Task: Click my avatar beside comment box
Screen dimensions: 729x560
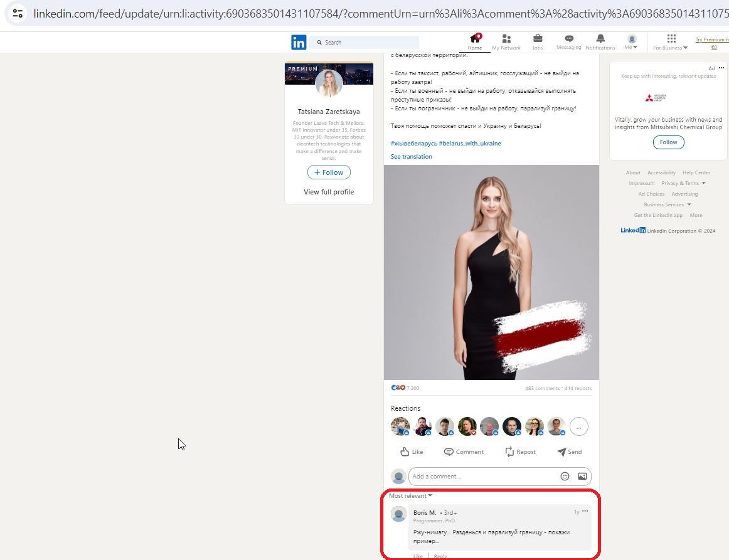Action: click(x=398, y=477)
